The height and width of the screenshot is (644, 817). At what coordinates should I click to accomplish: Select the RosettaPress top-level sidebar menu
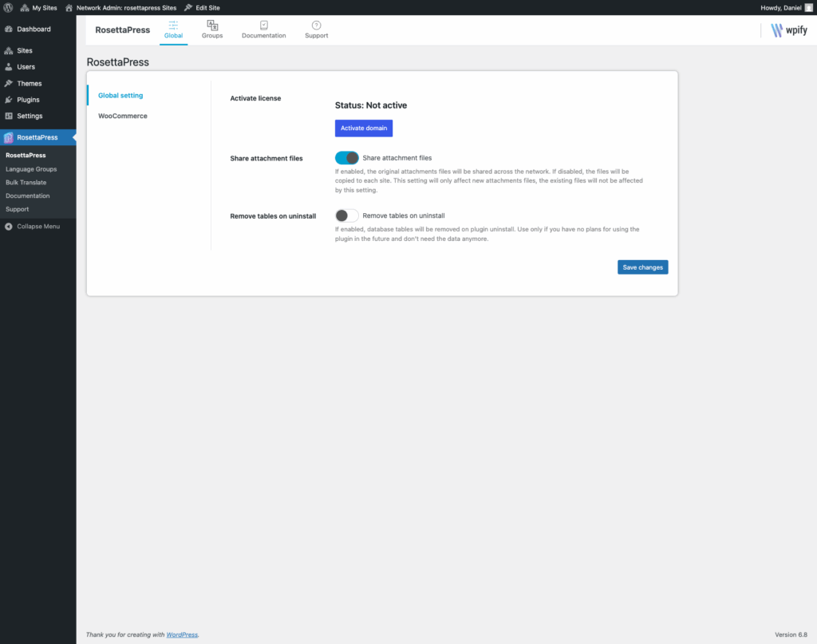(x=38, y=137)
